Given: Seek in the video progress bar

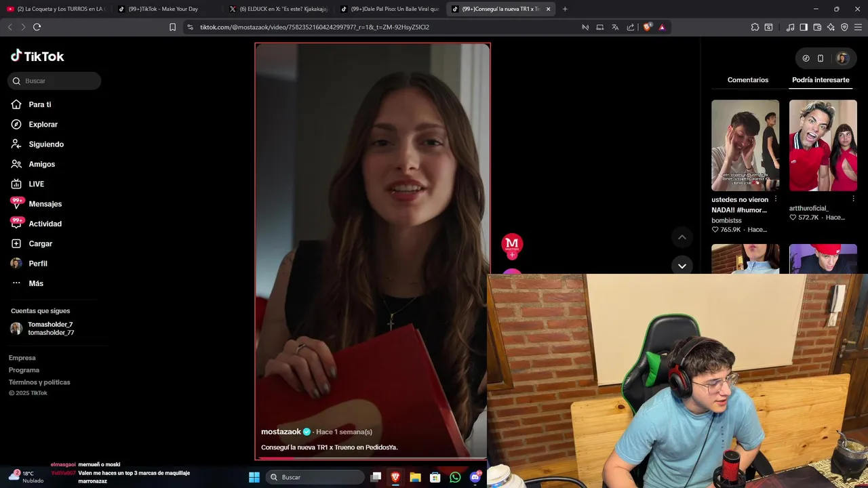Looking at the screenshot, I should (372, 458).
